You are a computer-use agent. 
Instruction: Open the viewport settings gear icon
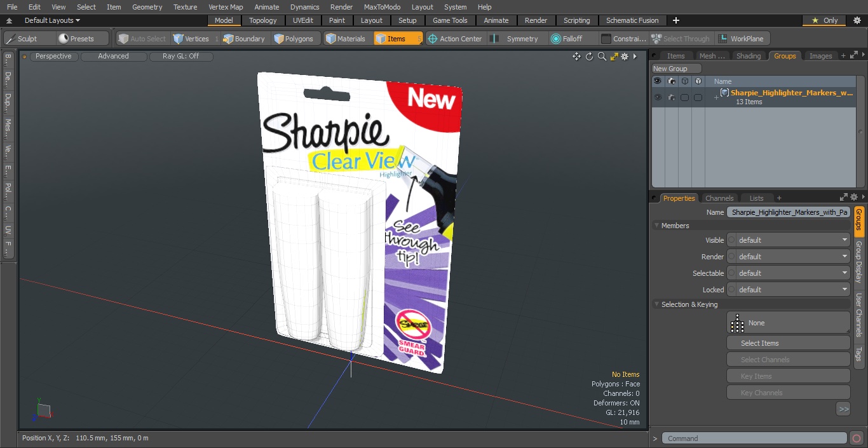(x=625, y=57)
